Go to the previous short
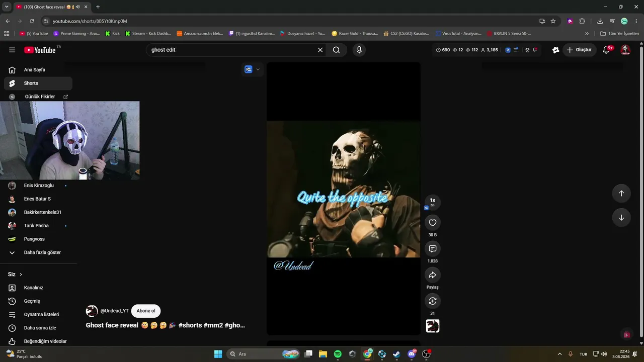This screenshot has width=644, height=362. click(621, 194)
